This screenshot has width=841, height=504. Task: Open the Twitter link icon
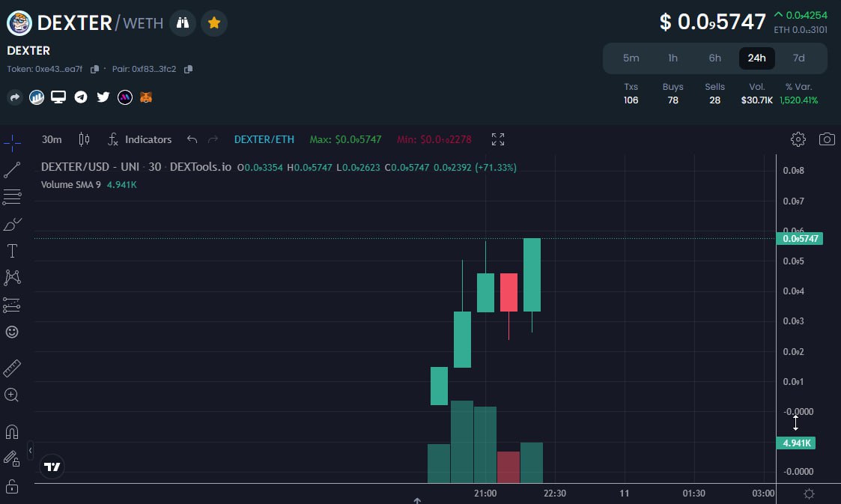pyautogui.click(x=103, y=97)
